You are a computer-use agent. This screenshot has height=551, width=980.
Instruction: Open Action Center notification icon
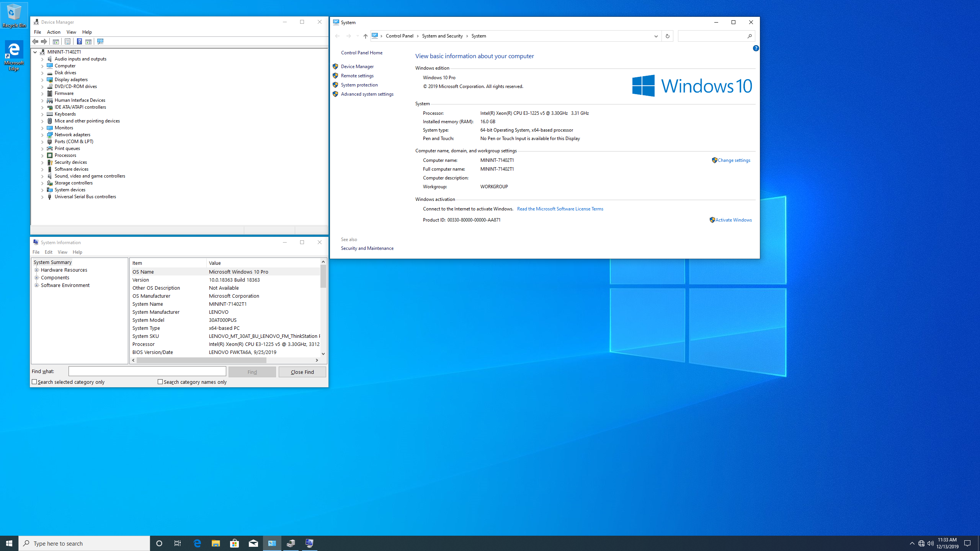[x=967, y=543]
